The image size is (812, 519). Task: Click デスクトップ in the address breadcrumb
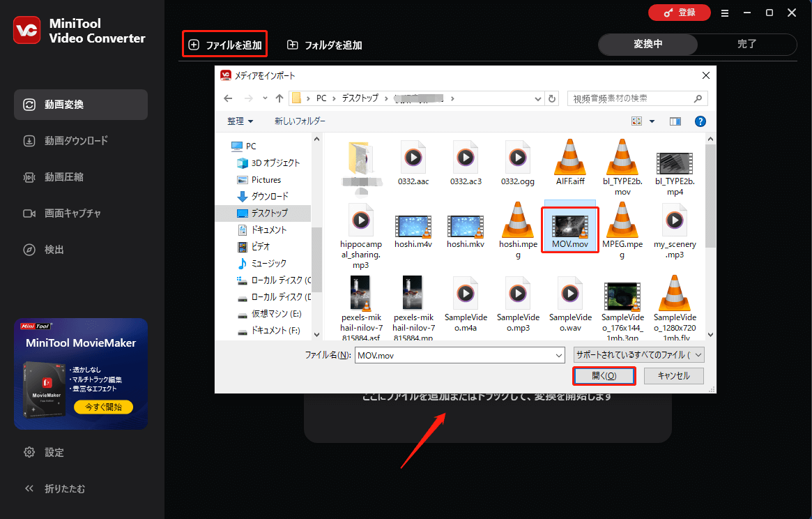tap(360, 98)
